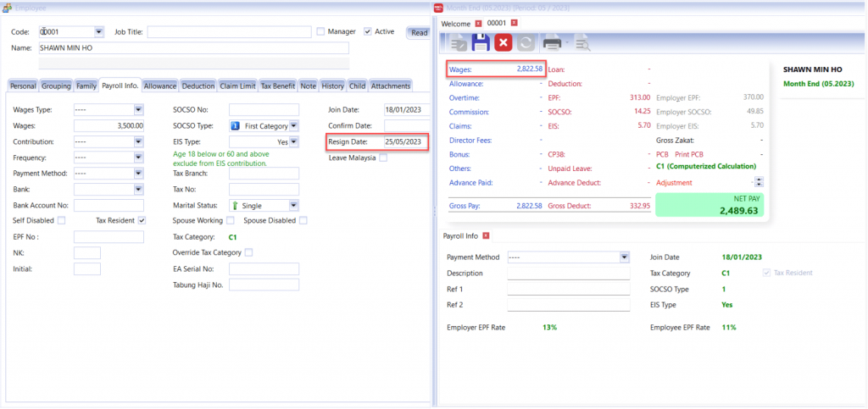Cancel changes with the red X toolbar icon
This screenshot has width=868, height=409.
[504, 42]
